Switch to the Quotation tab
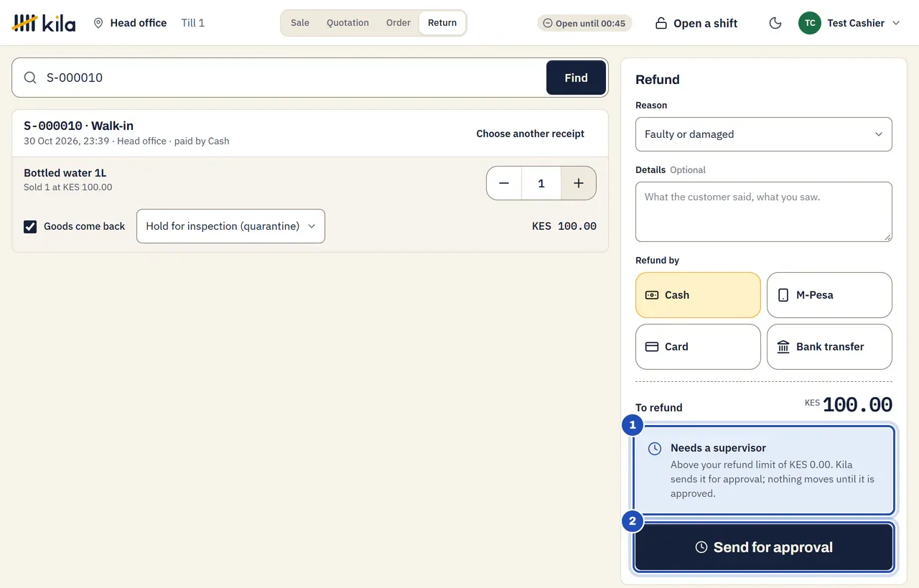Image resolution: width=919 pixels, height=588 pixels. coord(347,23)
